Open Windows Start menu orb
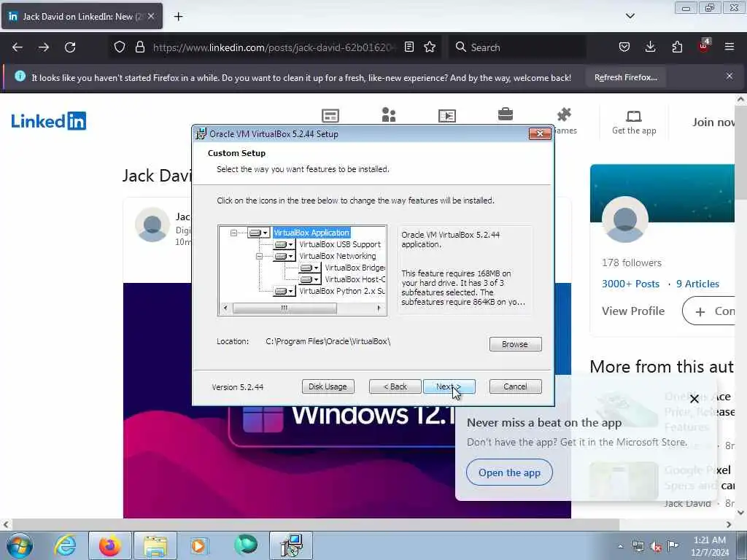 [x=20, y=545]
